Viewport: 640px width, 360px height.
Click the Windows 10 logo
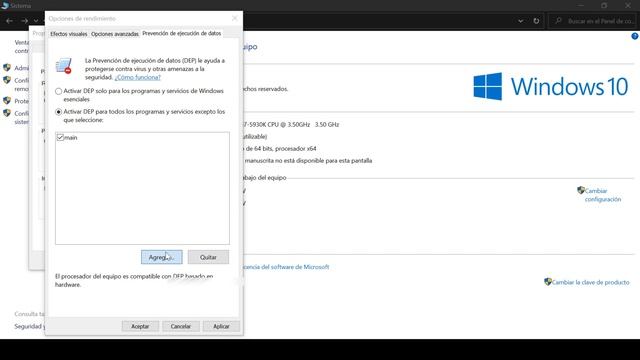[550, 86]
